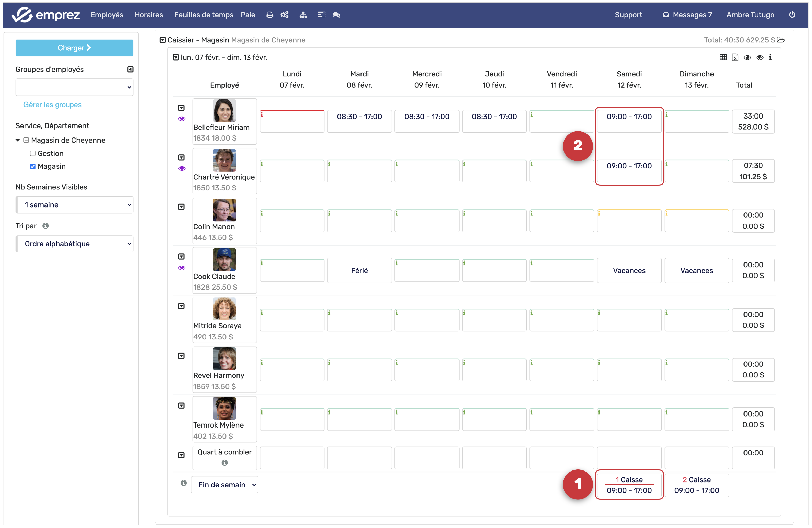Open the Horaires menu
The height and width of the screenshot is (528, 812).
[149, 15]
